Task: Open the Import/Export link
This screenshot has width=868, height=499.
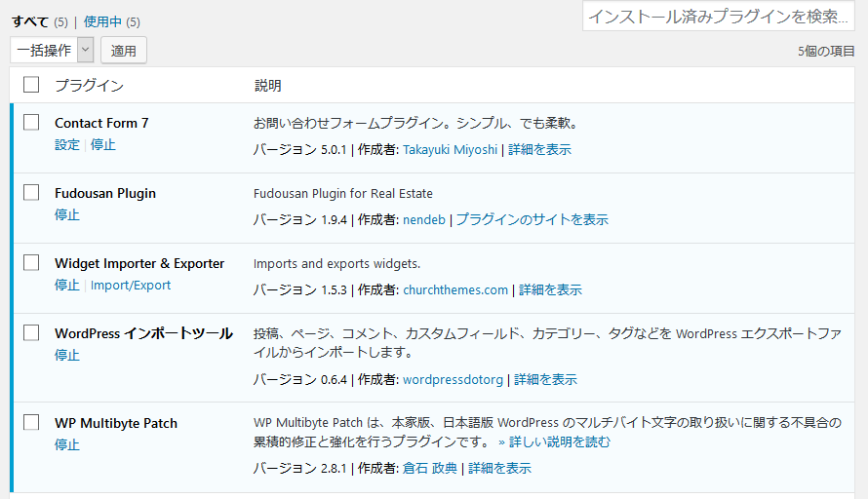Action: tap(131, 285)
